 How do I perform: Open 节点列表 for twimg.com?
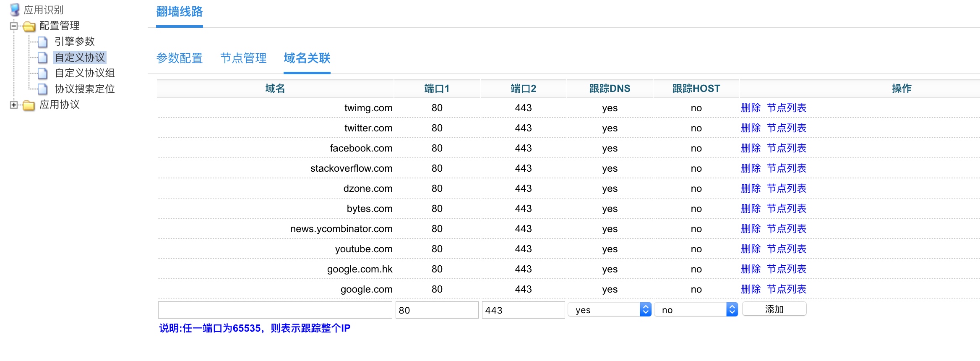tap(787, 108)
